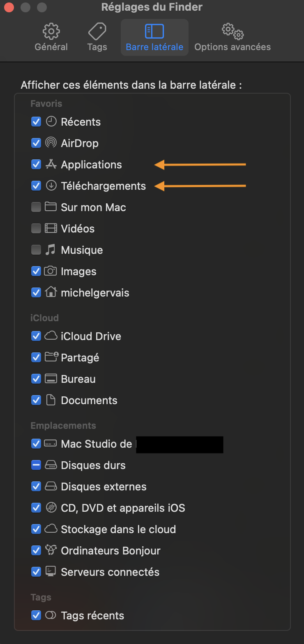Switch to the Général tab

51,37
